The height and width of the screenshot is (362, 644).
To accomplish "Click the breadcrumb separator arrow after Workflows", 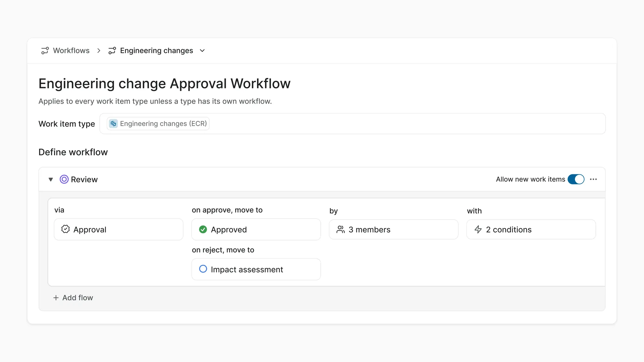I will (x=99, y=51).
